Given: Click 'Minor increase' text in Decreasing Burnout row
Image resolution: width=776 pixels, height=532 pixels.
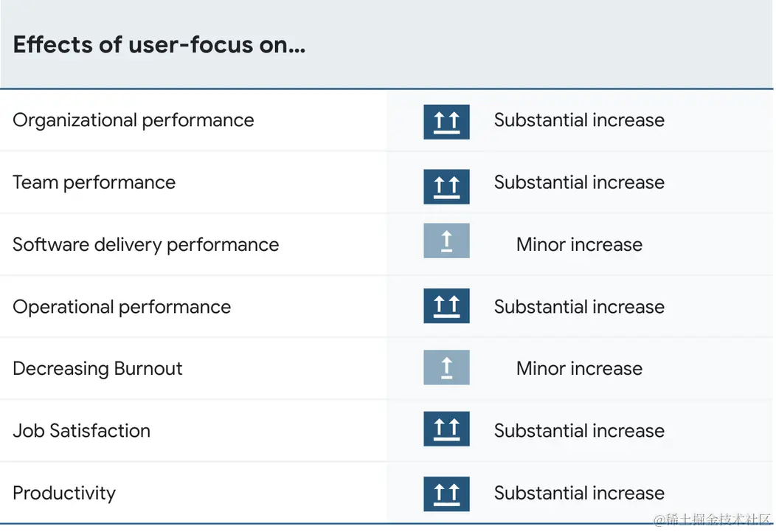Looking at the screenshot, I should click(x=579, y=369).
